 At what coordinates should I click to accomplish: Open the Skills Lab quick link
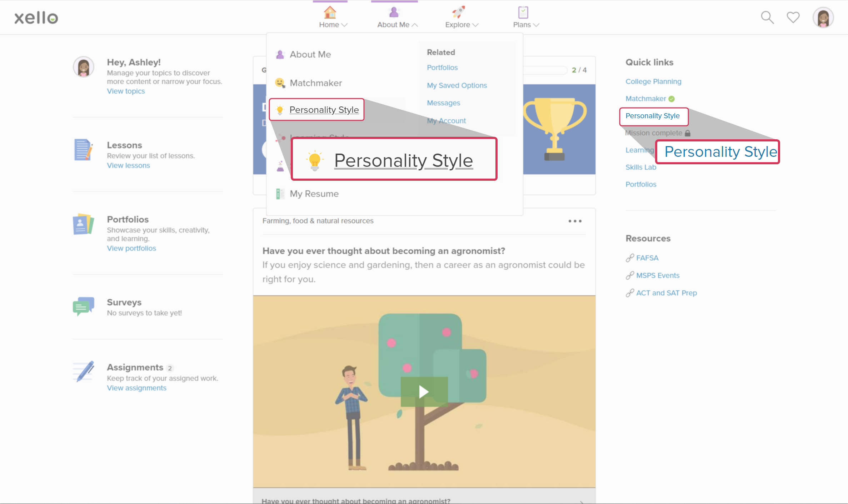click(x=641, y=167)
